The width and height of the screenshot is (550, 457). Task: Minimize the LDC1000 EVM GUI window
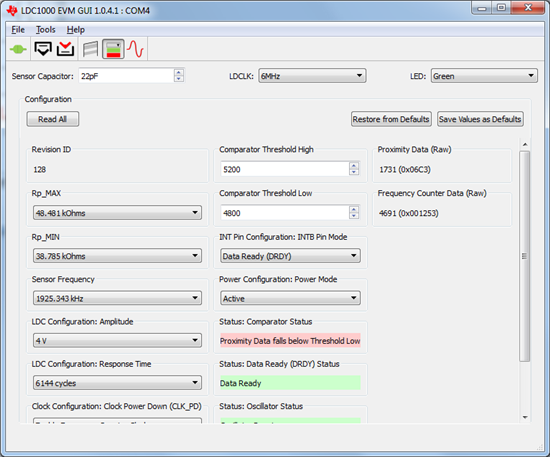pyautogui.click(x=482, y=8)
